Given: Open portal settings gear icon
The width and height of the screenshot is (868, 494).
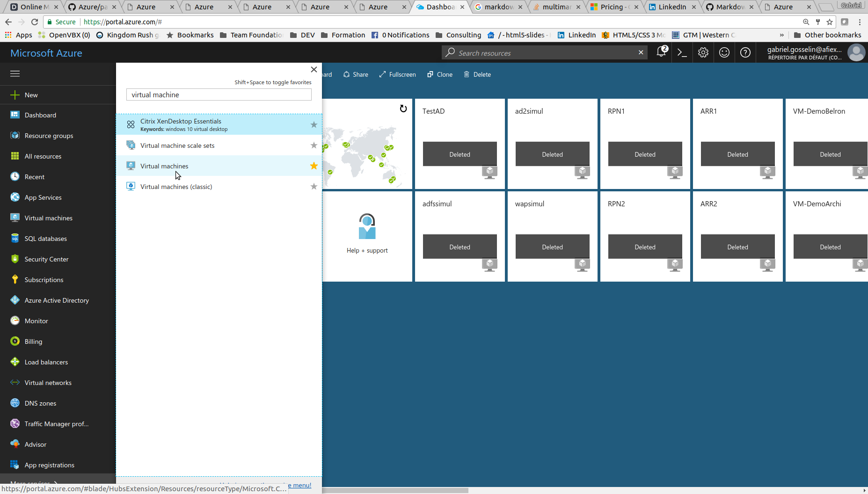Looking at the screenshot, I should click(703, 52).
